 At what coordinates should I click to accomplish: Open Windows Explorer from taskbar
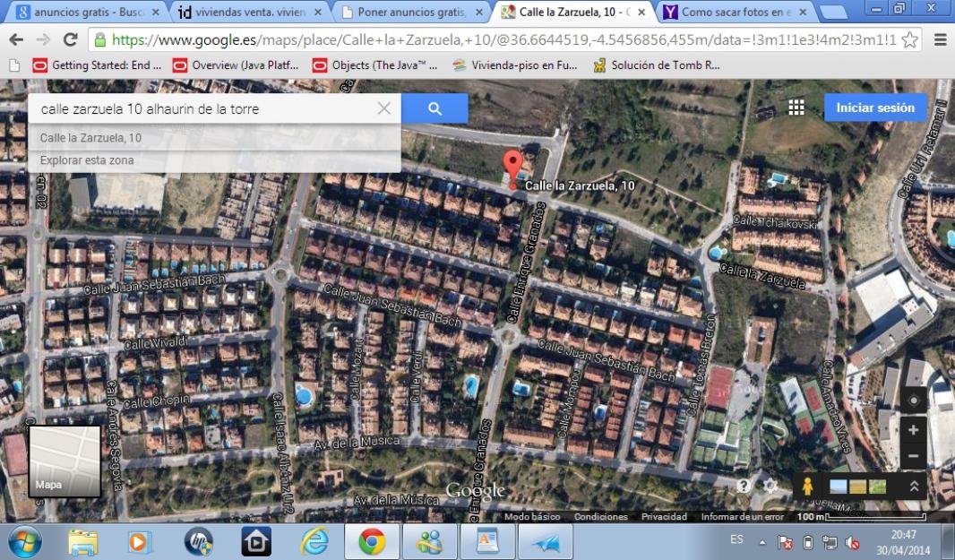click(x=82, y=542)
